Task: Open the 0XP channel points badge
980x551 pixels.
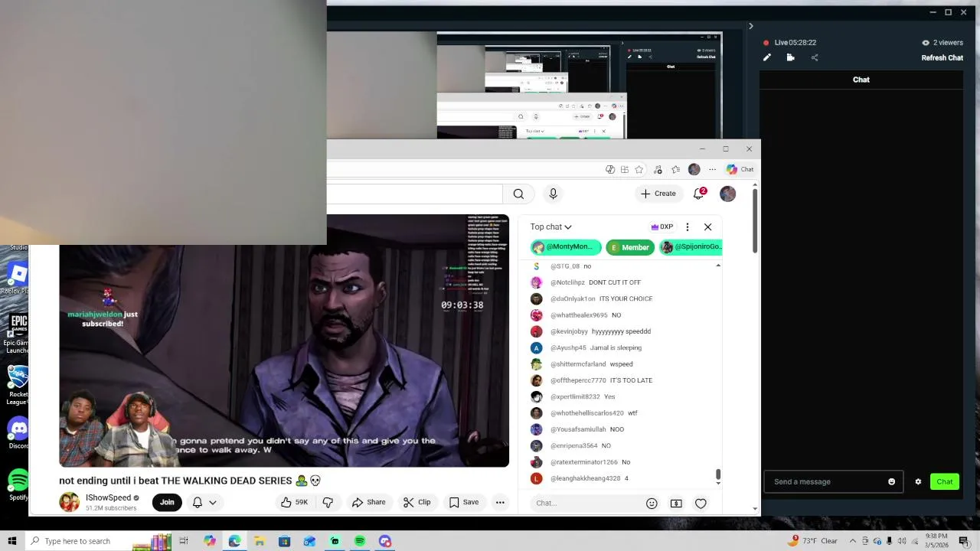Action: 661,227
